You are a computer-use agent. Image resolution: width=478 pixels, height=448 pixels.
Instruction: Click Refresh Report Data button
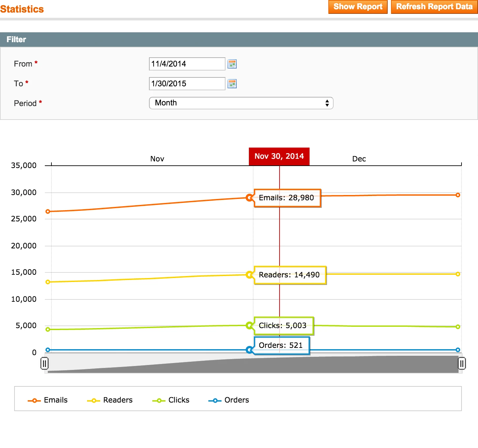point(434,7)
